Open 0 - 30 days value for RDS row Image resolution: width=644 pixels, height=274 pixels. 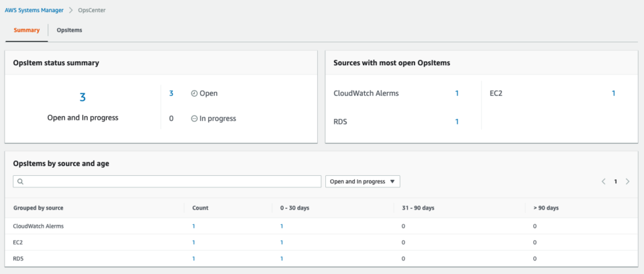click(x=281, y=259)
